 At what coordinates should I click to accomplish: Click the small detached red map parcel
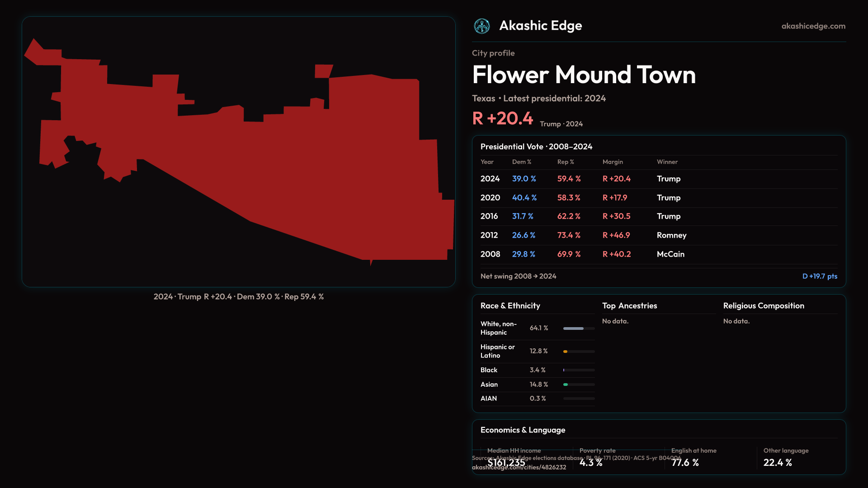pyautogui.click(x=323, y=71)
